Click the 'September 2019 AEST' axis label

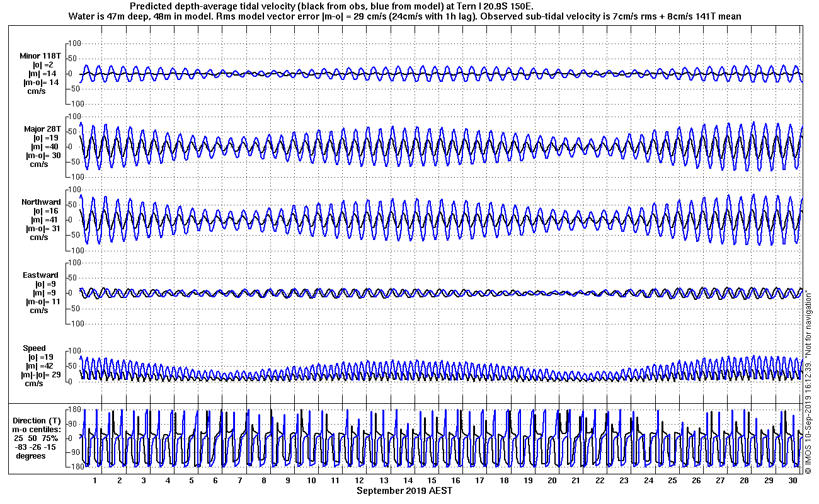coord(404,491)
